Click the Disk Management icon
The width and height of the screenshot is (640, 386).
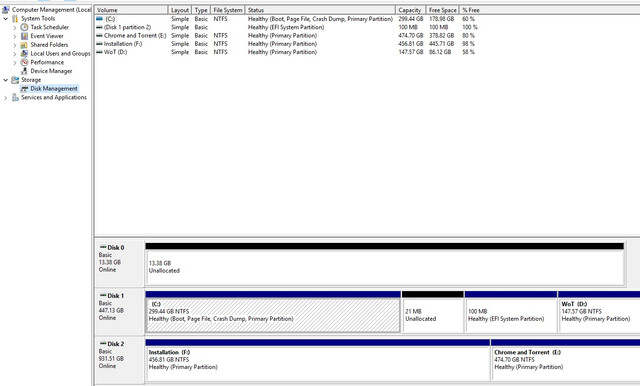pos(24,89)
